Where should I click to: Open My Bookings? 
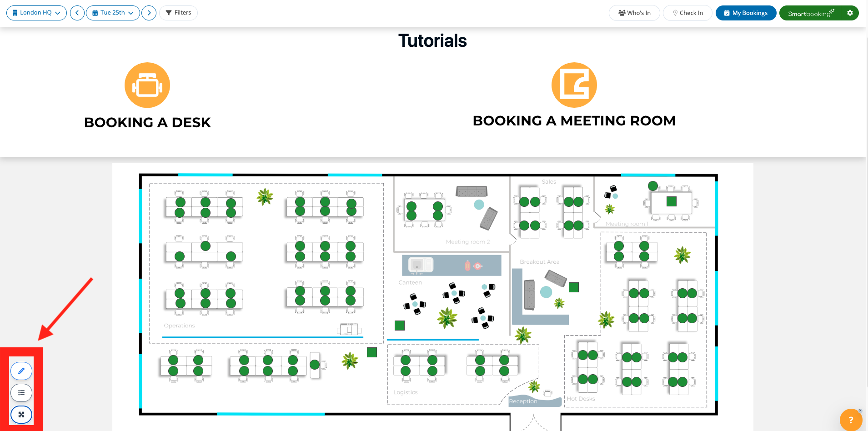coord(746,13)
